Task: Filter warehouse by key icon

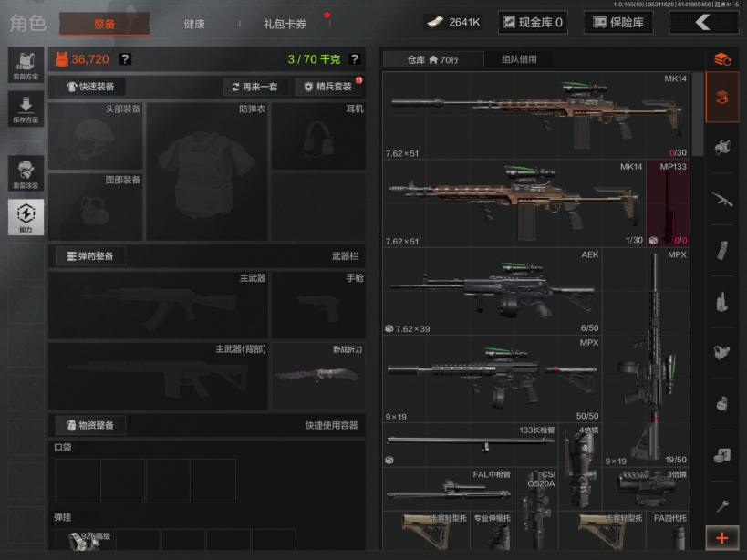Action: [722, 505]
